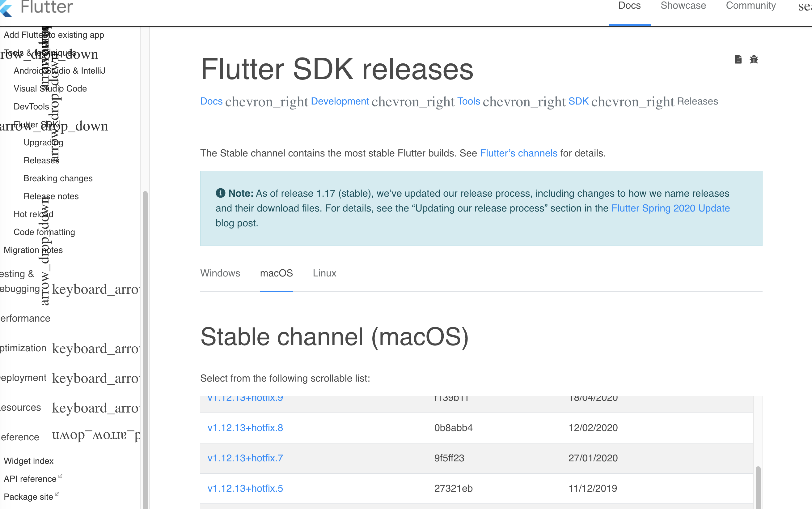Click the page source document icon
812x509 pixels.
[738, 59]
